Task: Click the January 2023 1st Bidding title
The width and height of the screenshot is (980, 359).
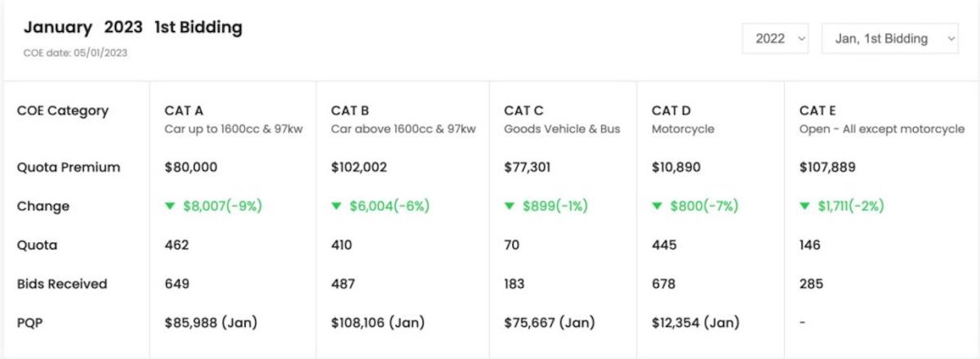Action: pos(133,27)
